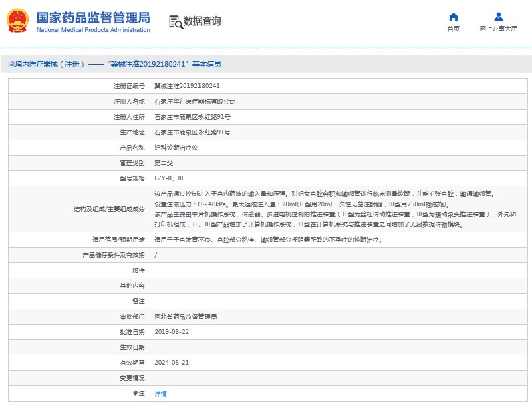The image size is (532, 406).
Task: Click 产品储存条件及有效期 label
Action: 114,255
